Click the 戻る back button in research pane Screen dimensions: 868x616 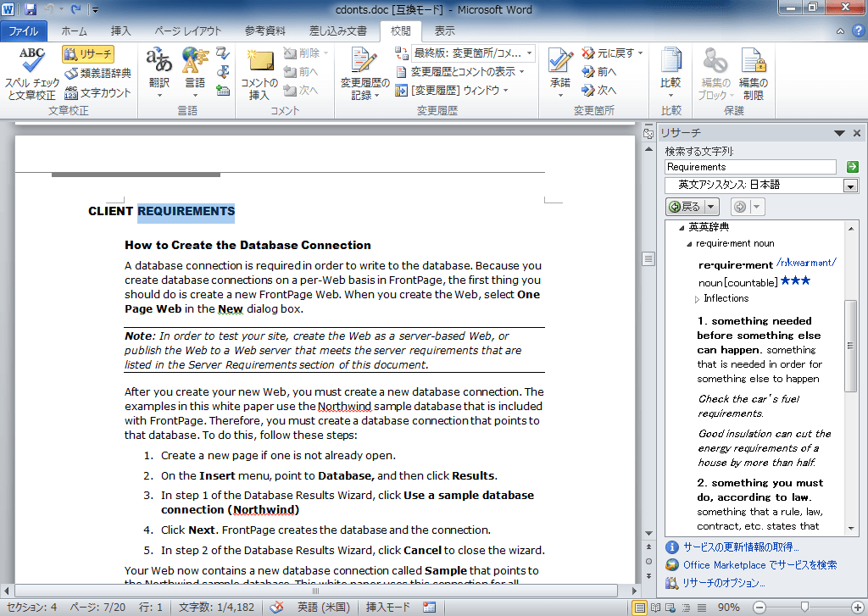(x=685, y=207)
